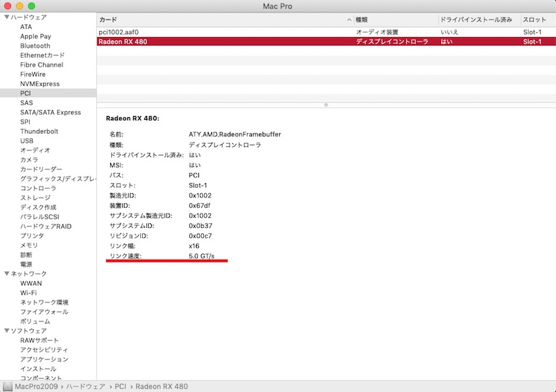Select SATA/SATA Express in the sidebar
Viewport: 556px width, 392px height.
pos(51,112)
